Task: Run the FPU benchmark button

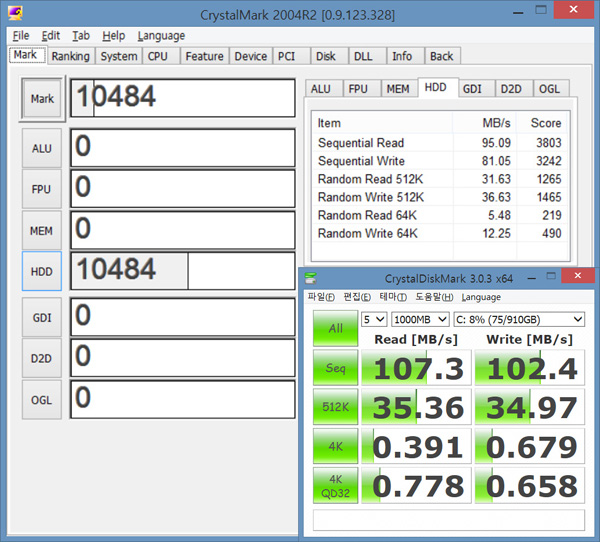Action: tap(42, 189)
